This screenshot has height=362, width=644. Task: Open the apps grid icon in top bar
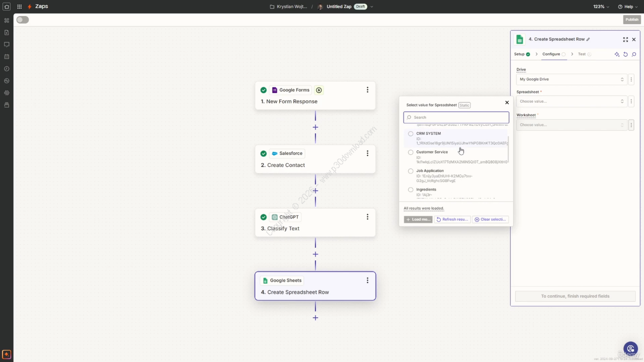19,7
